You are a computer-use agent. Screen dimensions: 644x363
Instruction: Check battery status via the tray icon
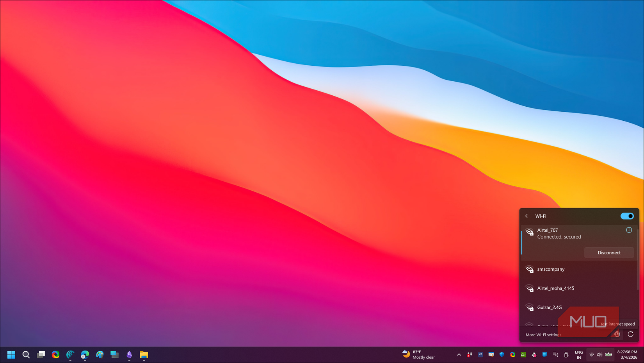(x=609, y=355)
